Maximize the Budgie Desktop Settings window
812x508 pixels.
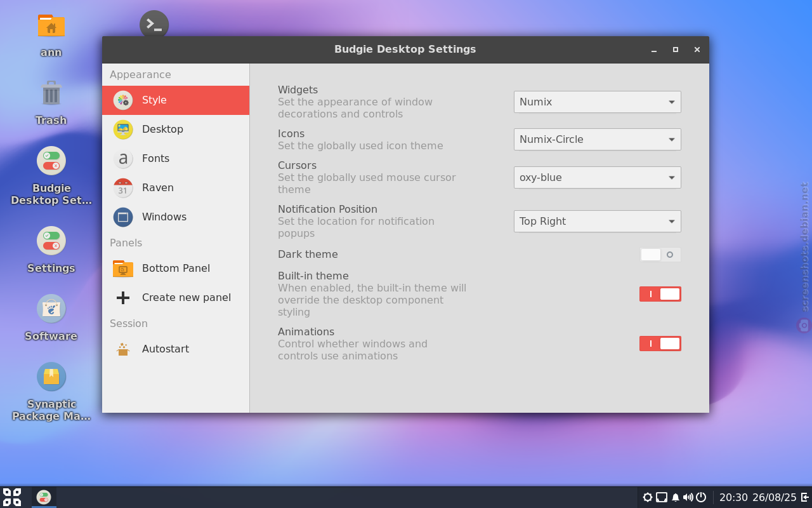coord(676,50)
